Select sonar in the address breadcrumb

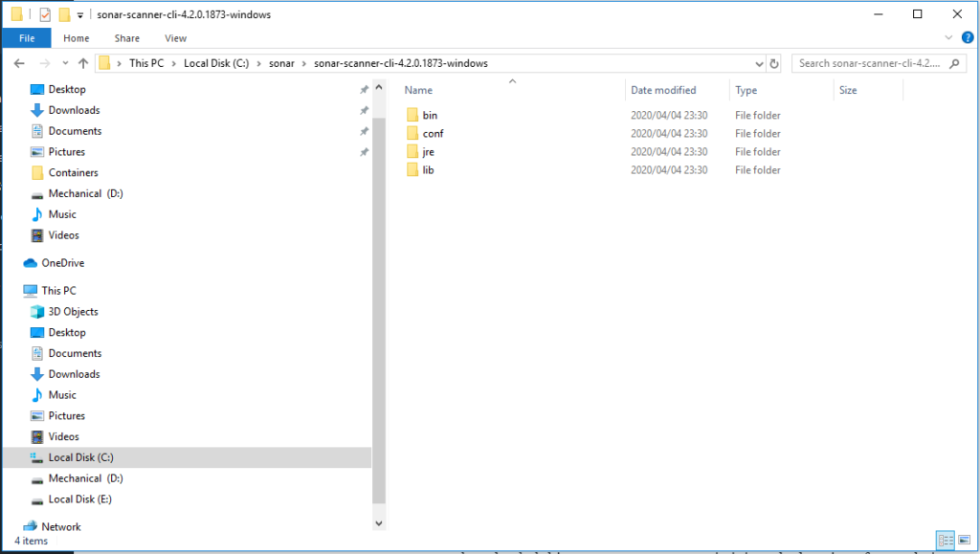pos(281,63)
